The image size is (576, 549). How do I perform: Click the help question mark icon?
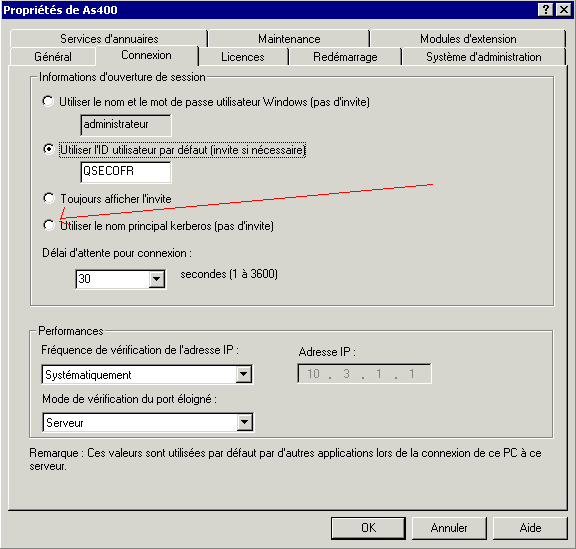tap(546, 9)
